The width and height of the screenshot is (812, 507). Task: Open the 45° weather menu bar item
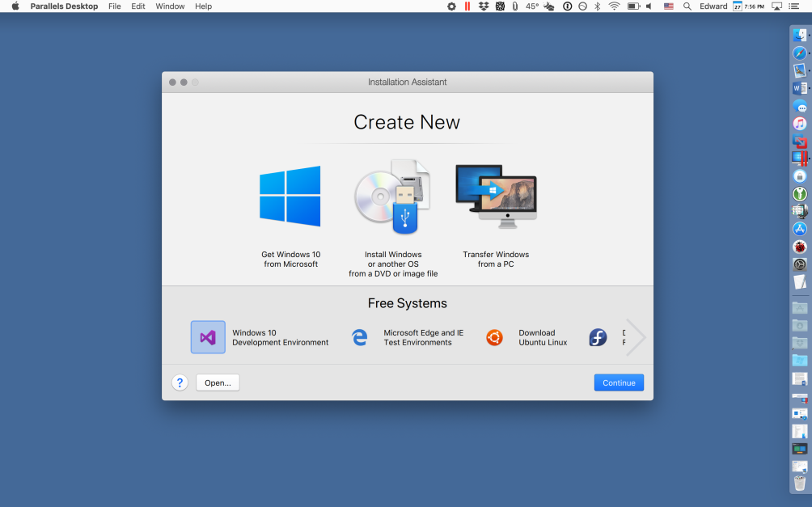(x=539, y=6)
